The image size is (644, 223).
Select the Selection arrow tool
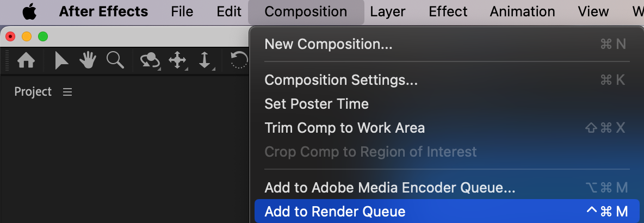pos(61,60)
